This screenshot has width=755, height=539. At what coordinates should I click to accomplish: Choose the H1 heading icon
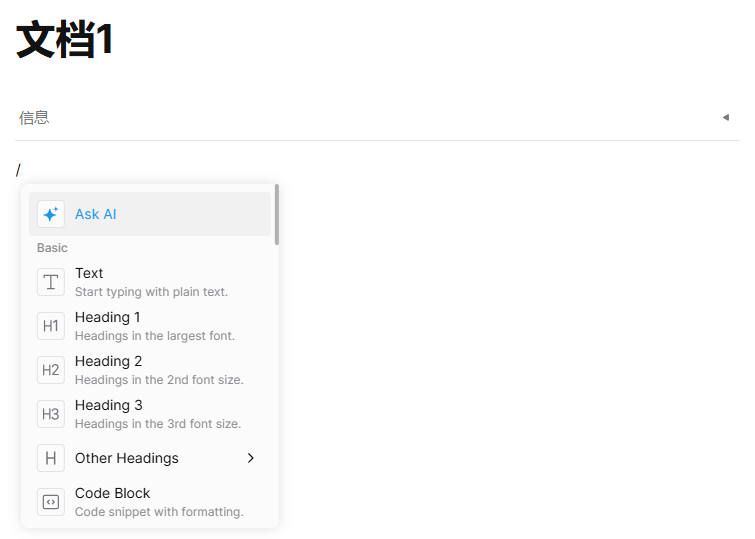pos(51,326)
